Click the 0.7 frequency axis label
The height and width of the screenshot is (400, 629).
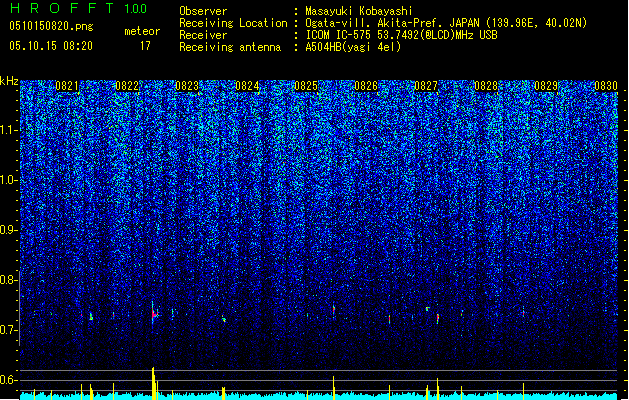(x=8, y=330)
